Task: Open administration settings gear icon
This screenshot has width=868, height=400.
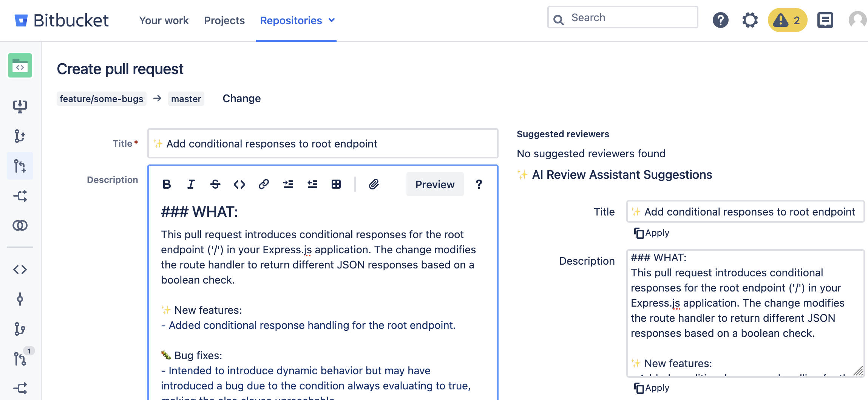Action: click(750, 20)
